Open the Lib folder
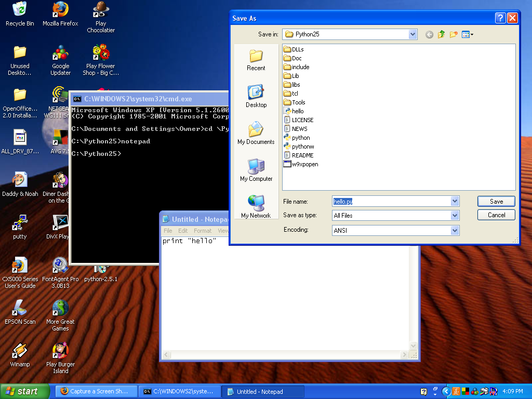Viewport: 532px width, 399px height. 295,76
